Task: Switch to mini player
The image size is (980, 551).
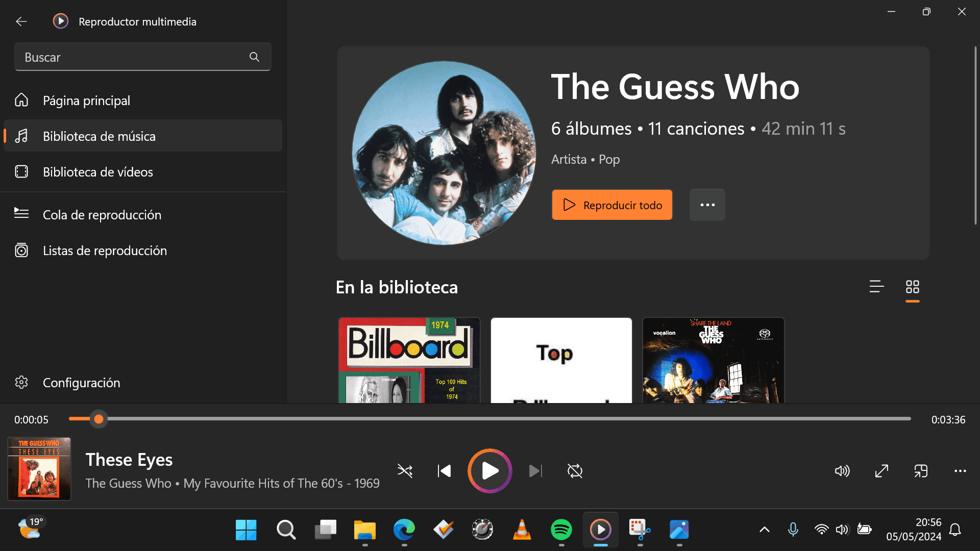Action: [921, 471]
